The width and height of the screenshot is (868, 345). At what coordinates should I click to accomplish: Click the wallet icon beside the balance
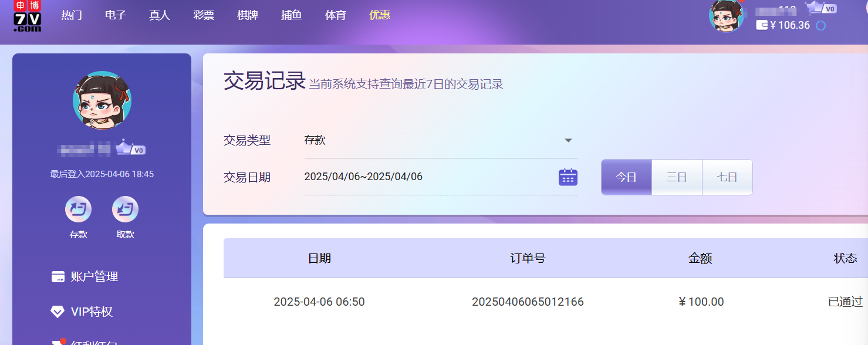762,25
